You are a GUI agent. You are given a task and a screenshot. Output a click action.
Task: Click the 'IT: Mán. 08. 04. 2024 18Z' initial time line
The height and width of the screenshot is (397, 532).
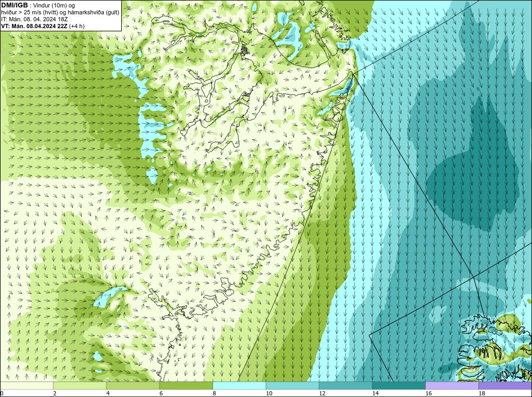34,19
